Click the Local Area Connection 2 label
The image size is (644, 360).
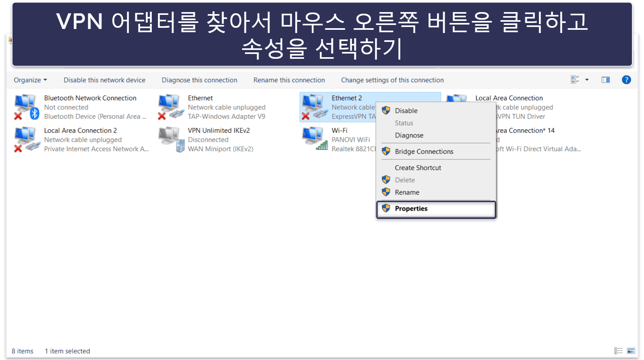pos(81,130)
